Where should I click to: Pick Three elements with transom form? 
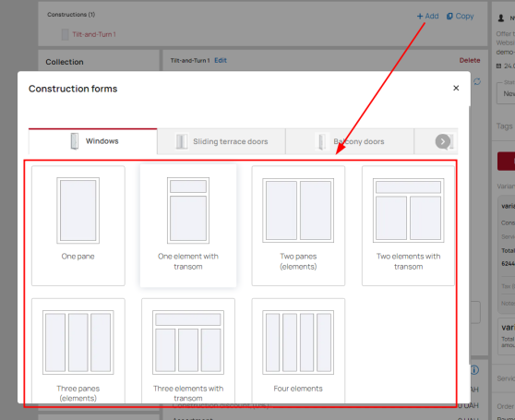coord(188,351)
